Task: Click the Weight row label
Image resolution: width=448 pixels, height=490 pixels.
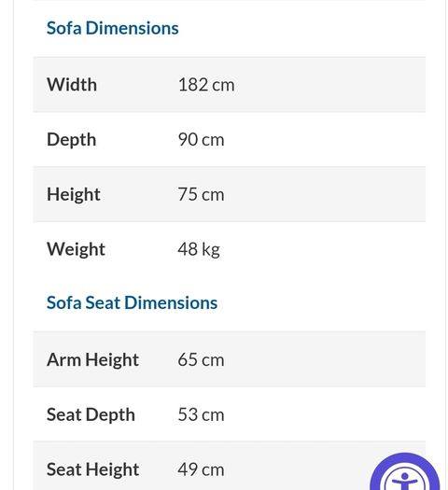Action: click(x=76, y=250)
